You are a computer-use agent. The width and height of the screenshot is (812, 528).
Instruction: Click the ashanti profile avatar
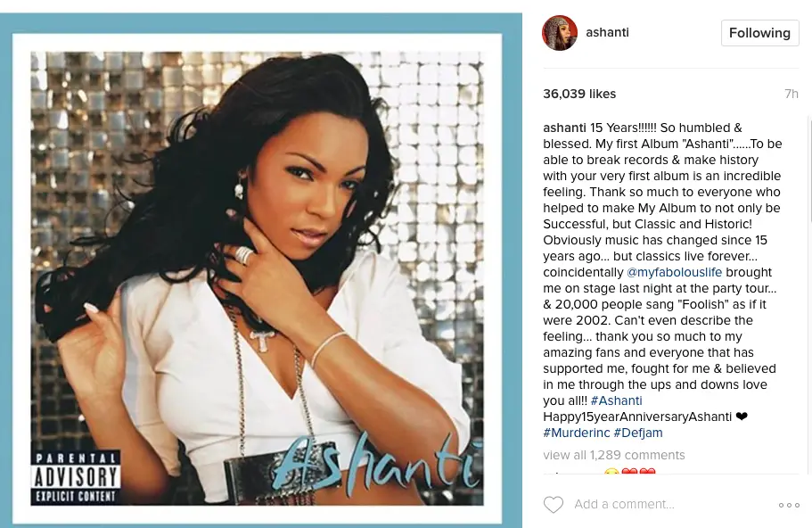pos(560,33)
